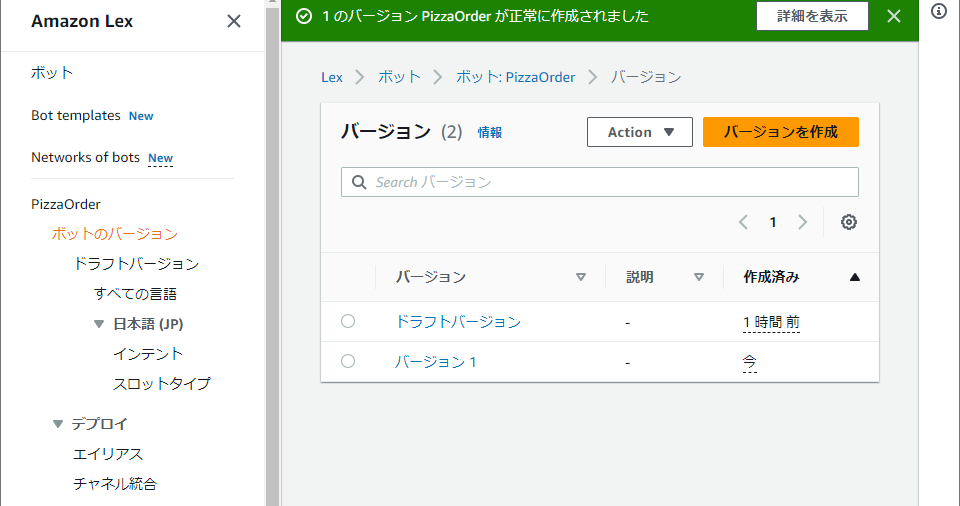Select the バージョン 1 radio button
The height and width of the screenshot is (506, 960).
(348, 361)
